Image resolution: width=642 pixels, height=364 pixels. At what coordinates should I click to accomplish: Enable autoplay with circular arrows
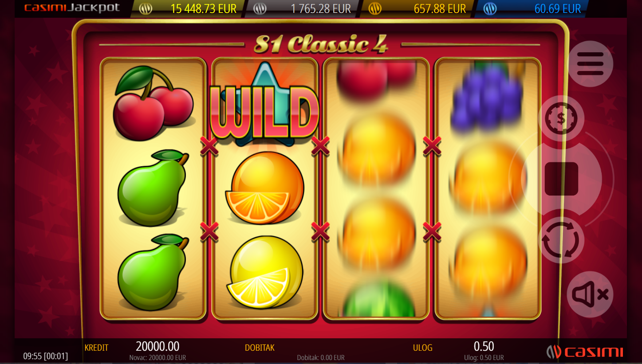[x=561, y=240]
